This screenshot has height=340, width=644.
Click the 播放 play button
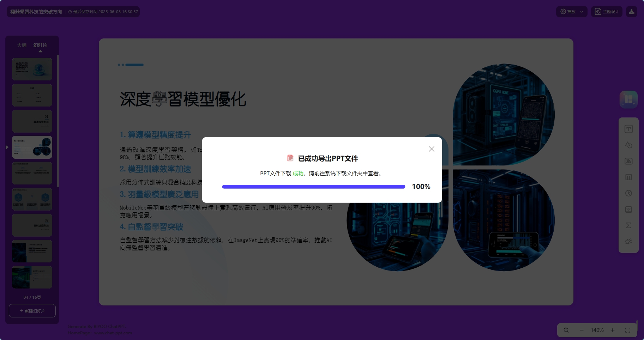coord(568,12)
